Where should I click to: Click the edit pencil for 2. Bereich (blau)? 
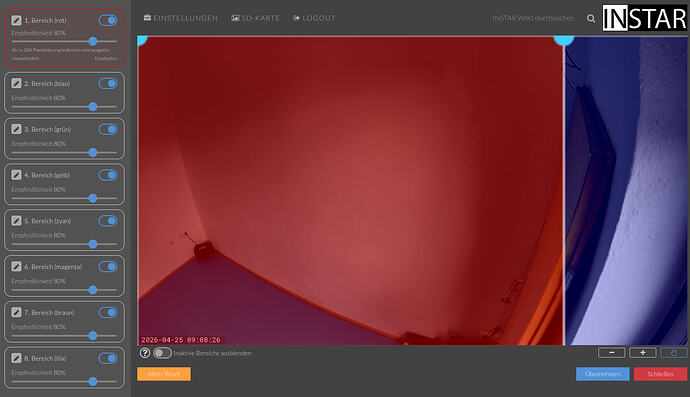point(16,83)
